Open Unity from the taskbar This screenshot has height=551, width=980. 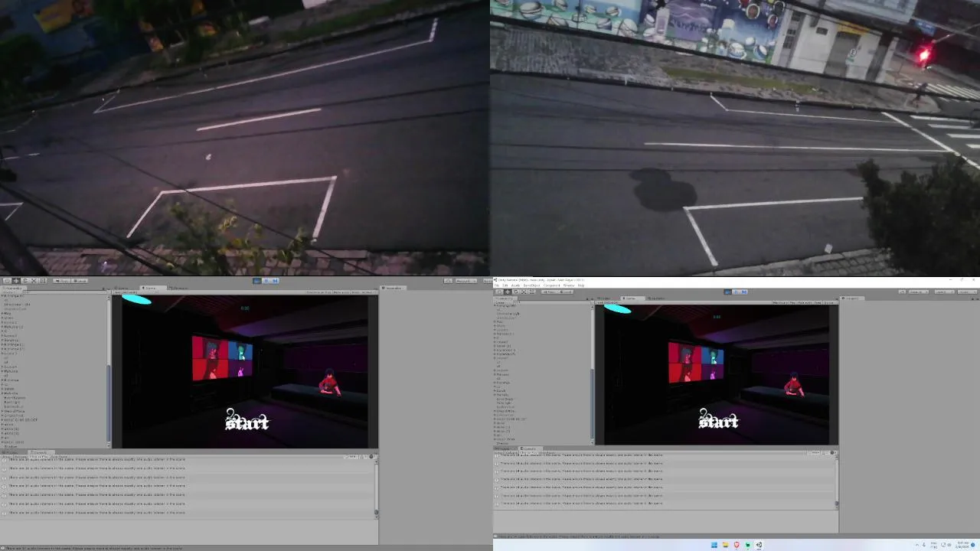click(x=759, y=545)
